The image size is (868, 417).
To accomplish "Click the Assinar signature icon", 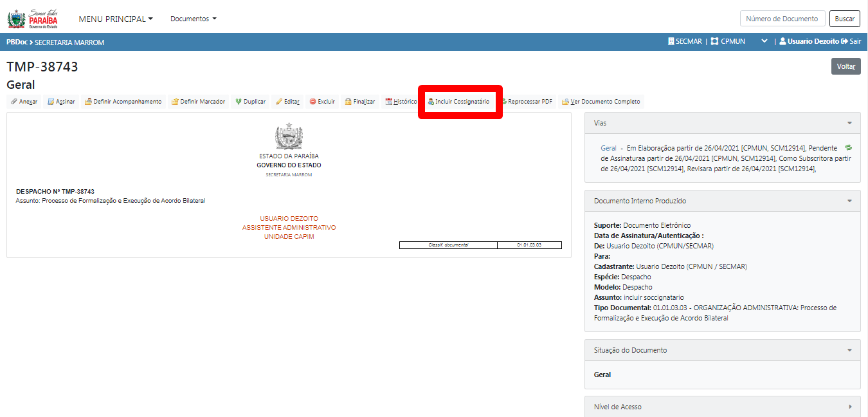I will [x=51, y=102].
